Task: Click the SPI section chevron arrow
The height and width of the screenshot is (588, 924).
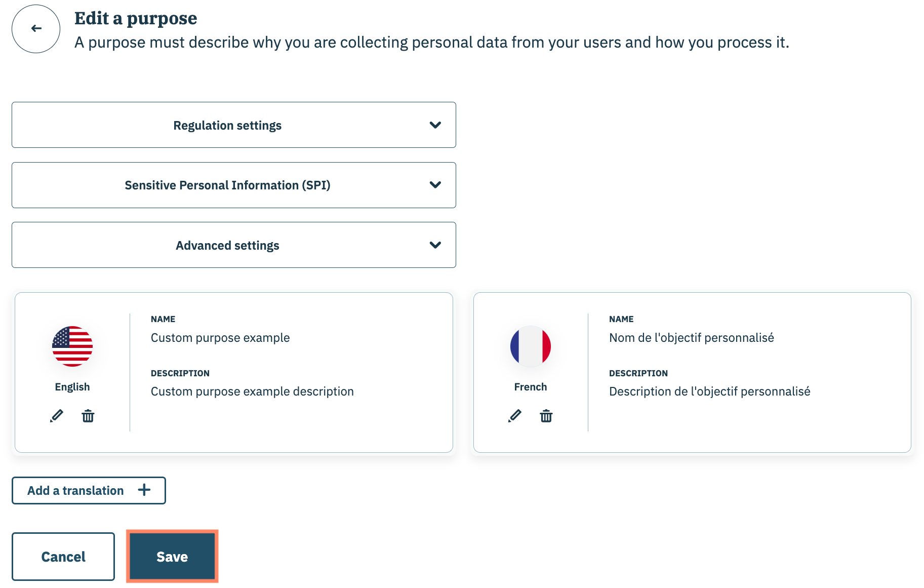Action: [435, 185]
